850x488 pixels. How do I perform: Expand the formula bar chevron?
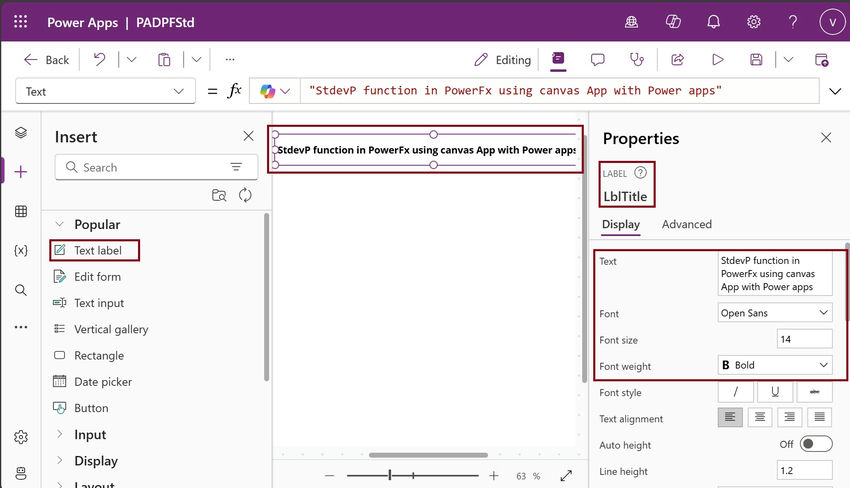click(835, 91)
